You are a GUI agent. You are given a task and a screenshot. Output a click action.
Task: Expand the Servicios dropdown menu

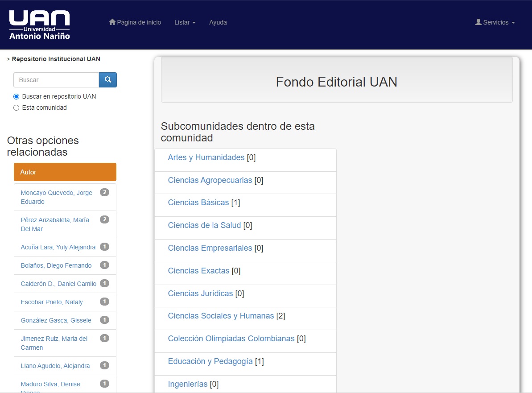click(x=495, y=22)
